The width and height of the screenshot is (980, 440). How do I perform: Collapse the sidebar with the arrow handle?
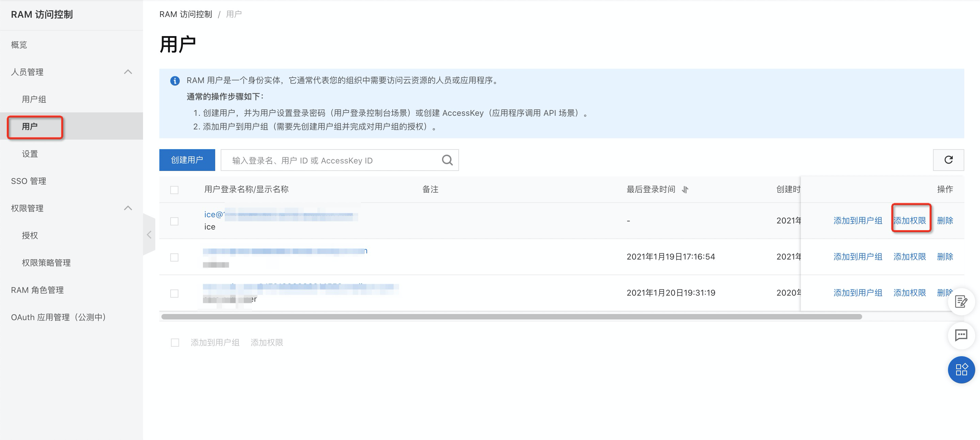pyautogui.click(x=149, y=234)
